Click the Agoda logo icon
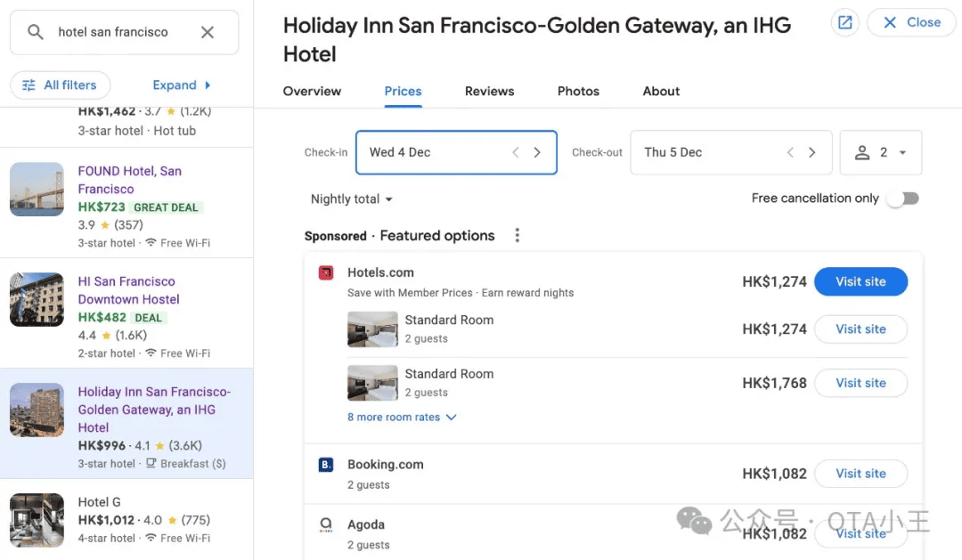962x560 pixels. (x=326, y=524)
